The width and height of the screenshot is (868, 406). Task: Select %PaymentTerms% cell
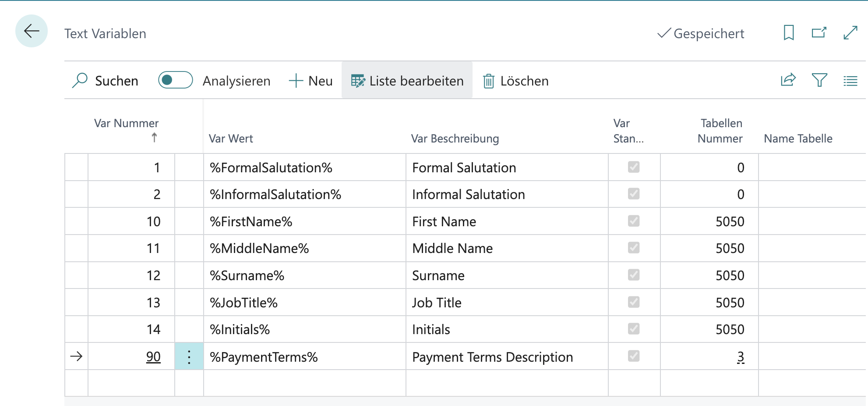pyautogui.click(x=305, y=357)
